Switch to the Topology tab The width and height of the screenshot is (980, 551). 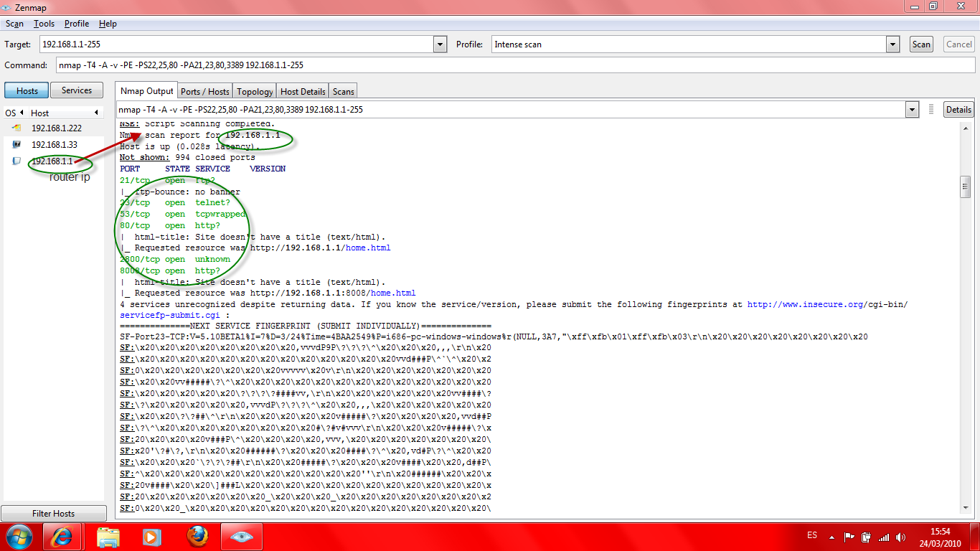pos(255,92)
